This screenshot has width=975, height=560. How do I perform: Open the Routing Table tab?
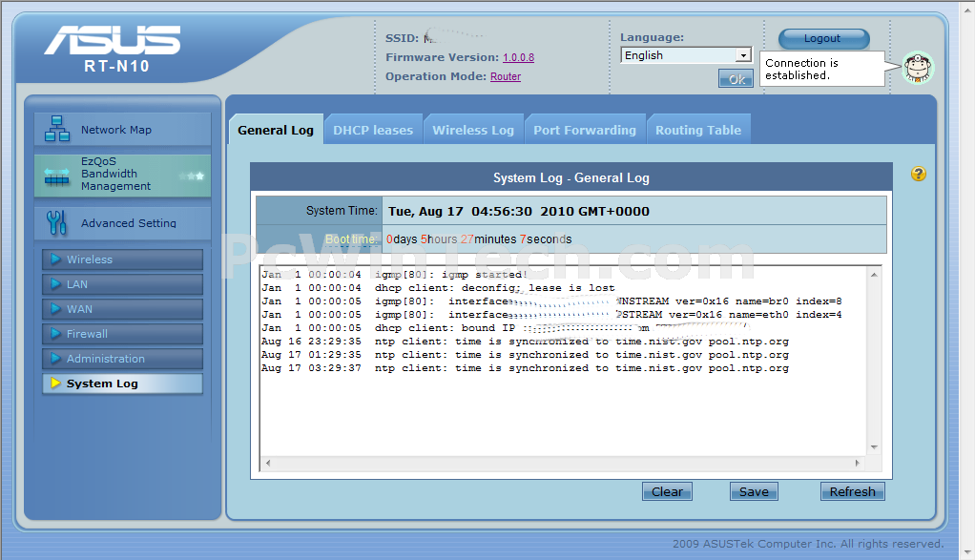coord(698,130)
